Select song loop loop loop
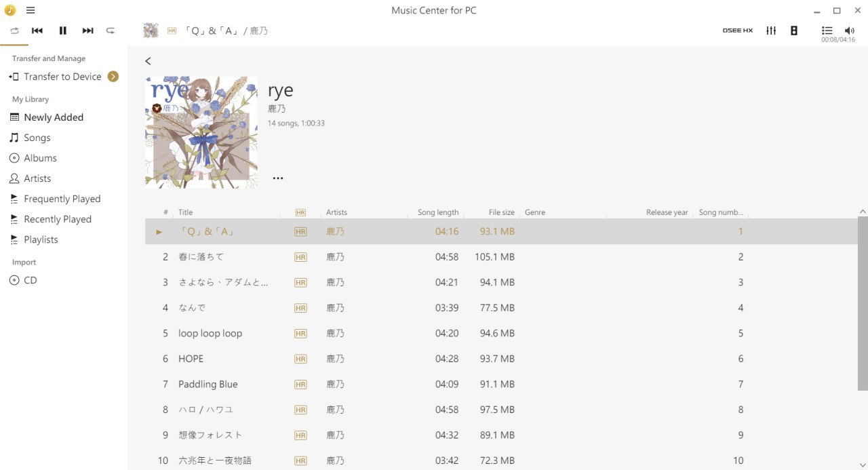The width and height of the screenshot is (868, 470). click(501, 333)
